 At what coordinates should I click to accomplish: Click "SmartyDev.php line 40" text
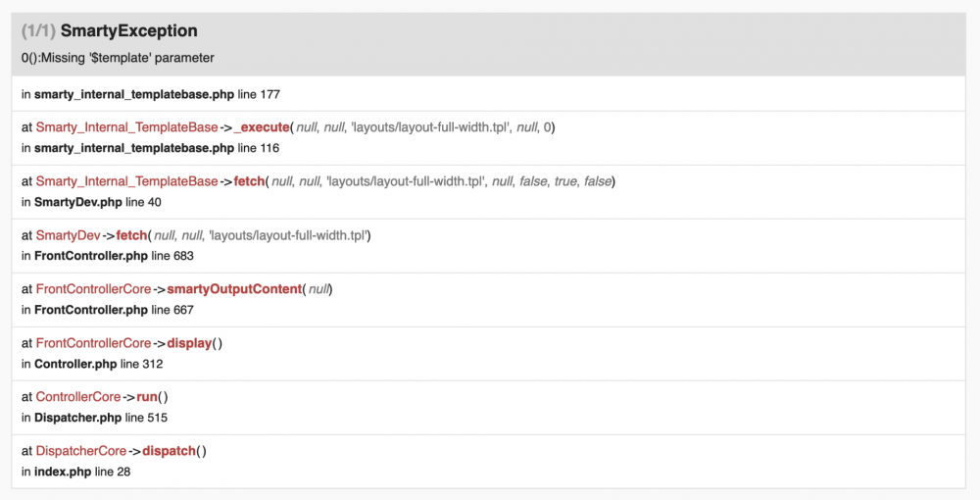(97, 202)
